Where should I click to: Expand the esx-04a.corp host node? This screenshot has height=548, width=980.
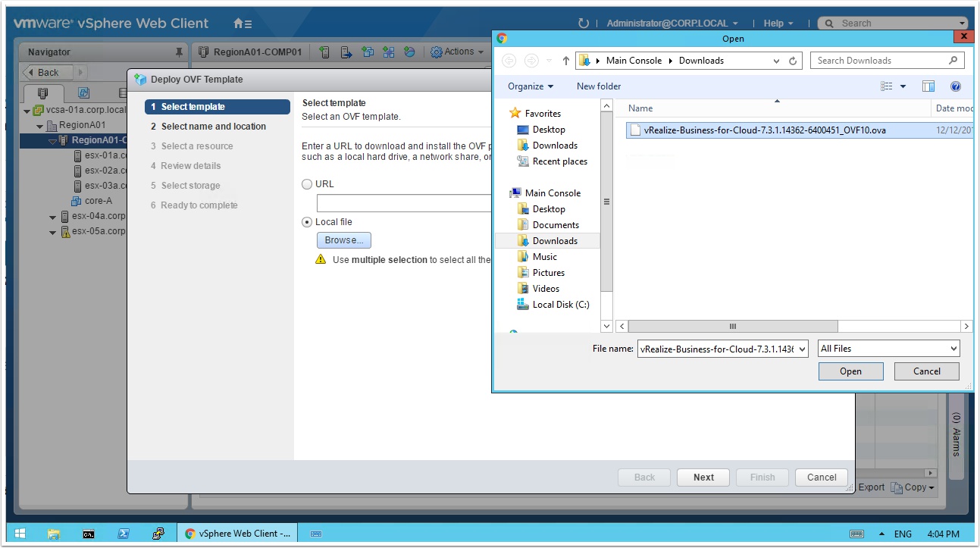tap(52, 217)
